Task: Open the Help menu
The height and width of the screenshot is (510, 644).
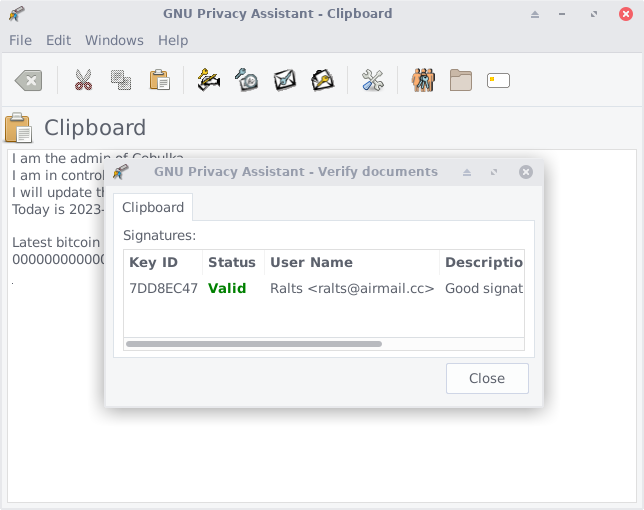Action: coord(173,40)
